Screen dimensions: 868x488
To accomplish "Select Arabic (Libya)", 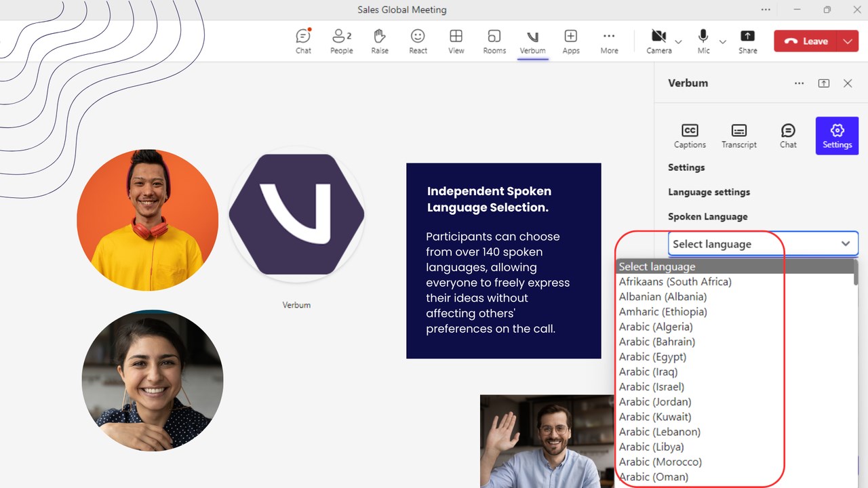I will [736, 447].
